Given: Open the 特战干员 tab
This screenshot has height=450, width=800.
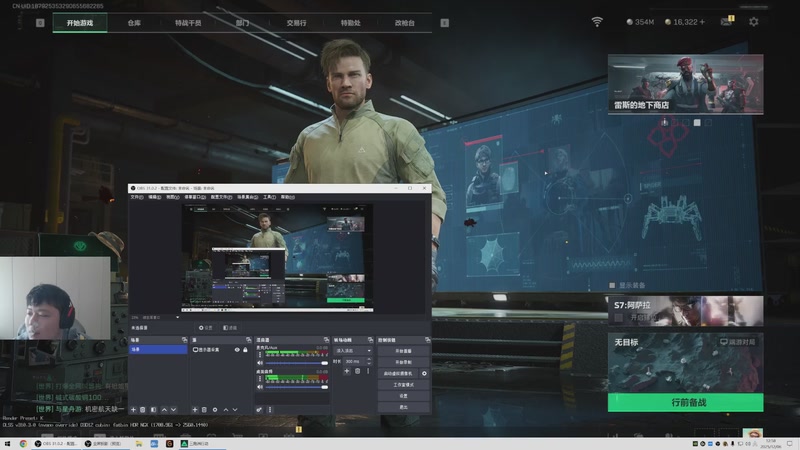Looking at the screenshot, I should coord(188,23).
